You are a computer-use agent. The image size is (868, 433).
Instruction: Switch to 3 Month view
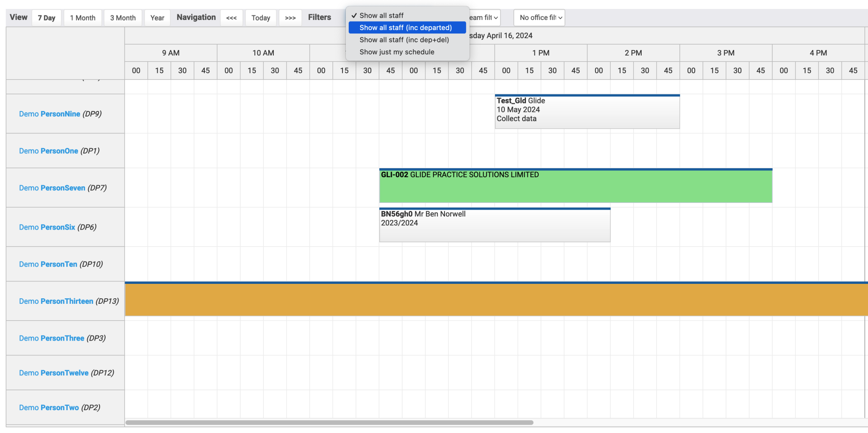[122, 17]
